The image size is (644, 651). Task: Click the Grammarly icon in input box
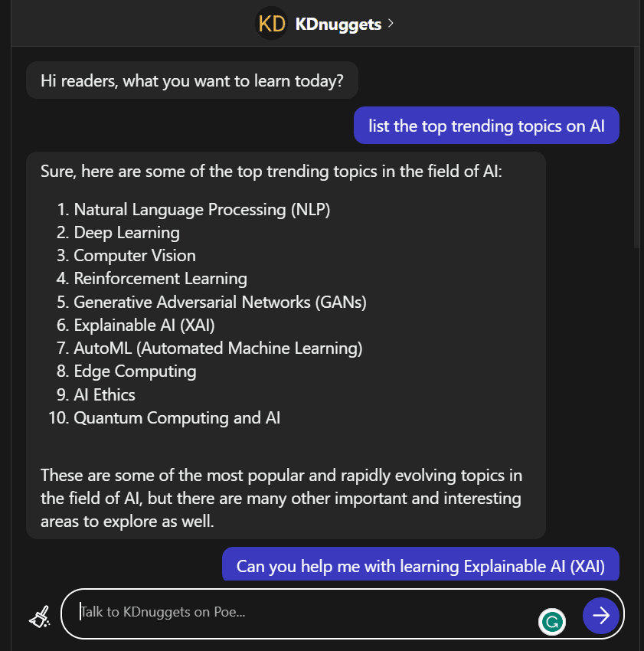click(552, 621)
